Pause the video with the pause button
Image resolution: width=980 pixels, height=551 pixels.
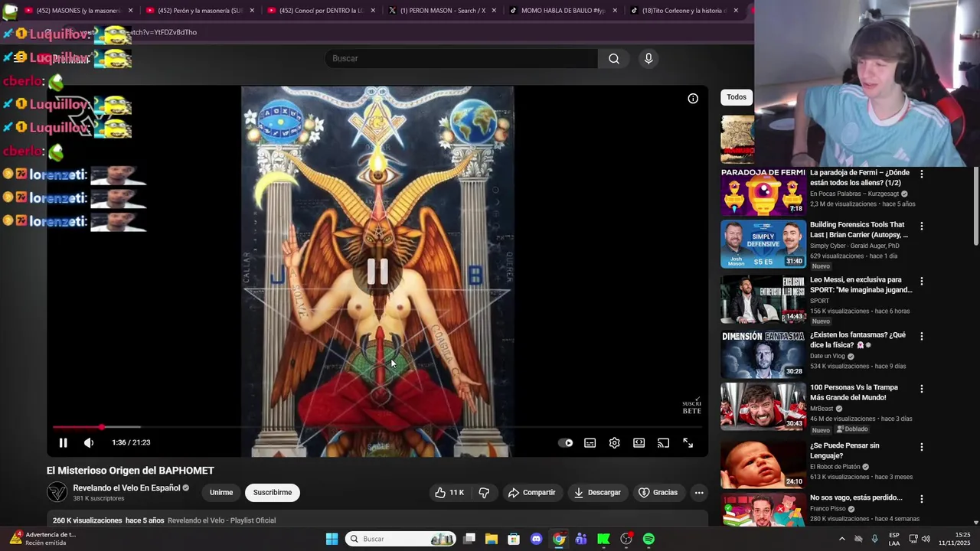[64, 442]
